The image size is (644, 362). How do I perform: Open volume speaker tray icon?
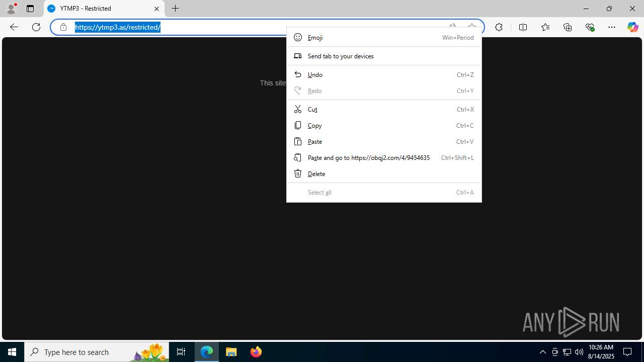coord(579,352)
